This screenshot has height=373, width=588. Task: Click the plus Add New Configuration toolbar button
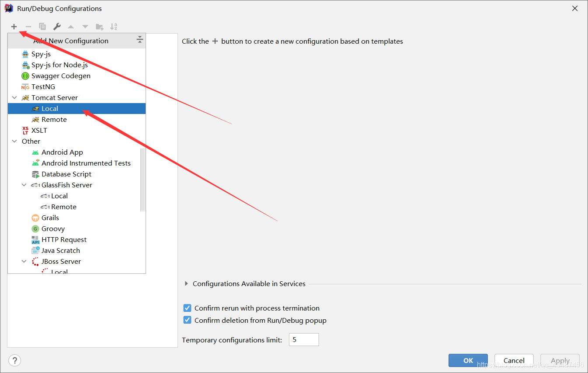click(x=14, y=27)
